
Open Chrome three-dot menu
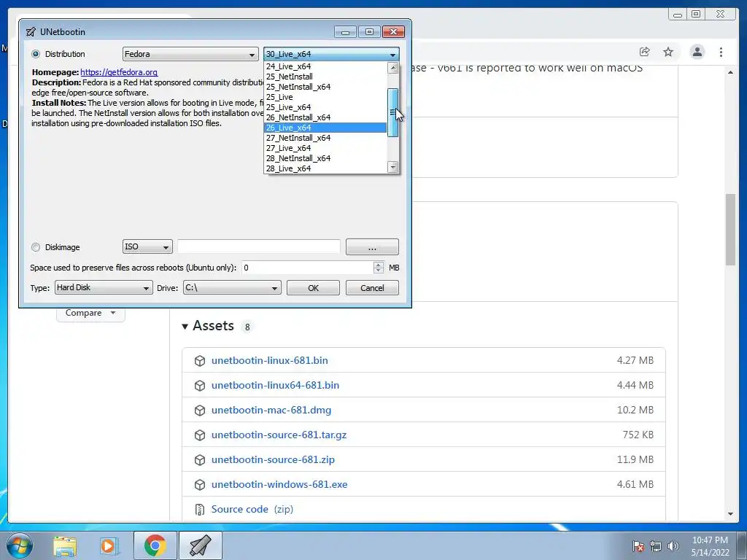point(721,52)
